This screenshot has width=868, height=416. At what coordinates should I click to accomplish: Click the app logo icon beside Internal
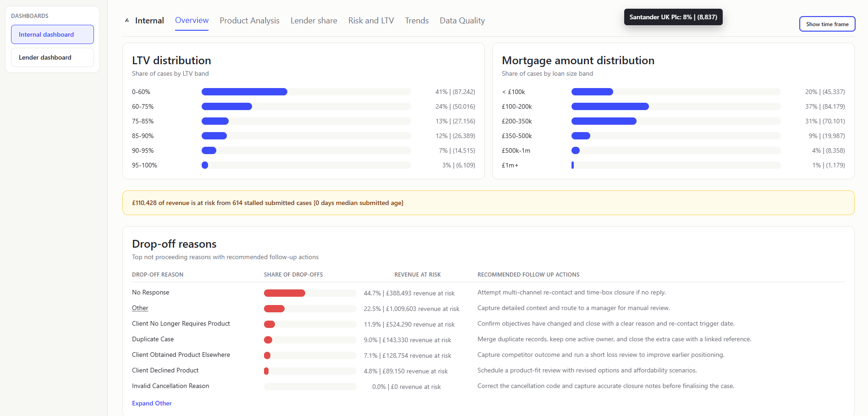click(126, 20)
